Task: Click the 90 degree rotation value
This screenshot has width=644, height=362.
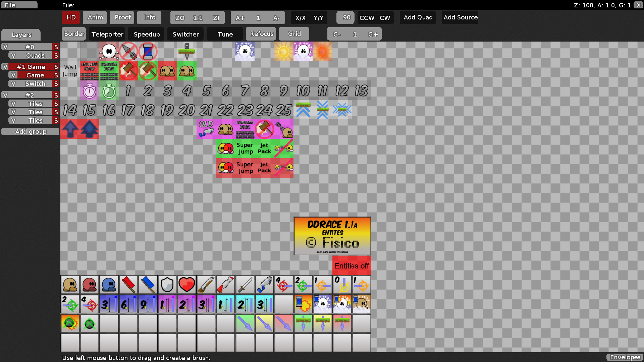Action: click(x=345, y=17)
